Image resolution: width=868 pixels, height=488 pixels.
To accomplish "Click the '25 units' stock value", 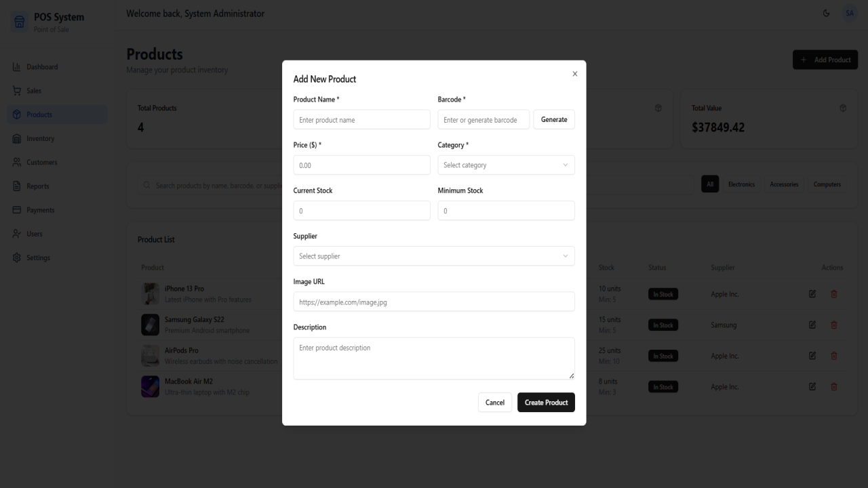I will pyautogui.click(x=610, y=350).
